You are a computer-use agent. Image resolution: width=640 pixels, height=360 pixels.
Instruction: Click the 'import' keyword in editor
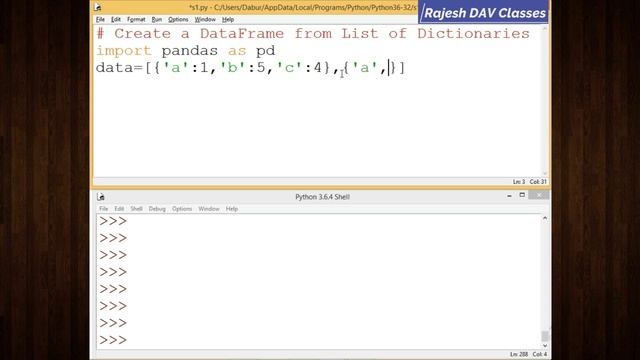124,51
